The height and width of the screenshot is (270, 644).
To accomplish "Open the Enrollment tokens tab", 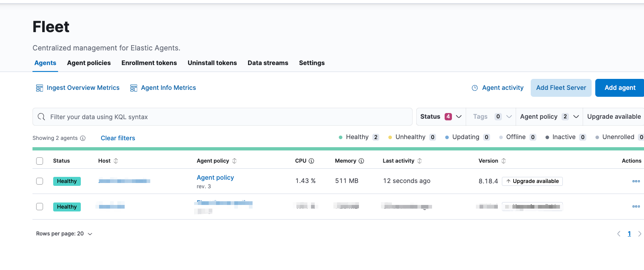I will click(149, 63).
